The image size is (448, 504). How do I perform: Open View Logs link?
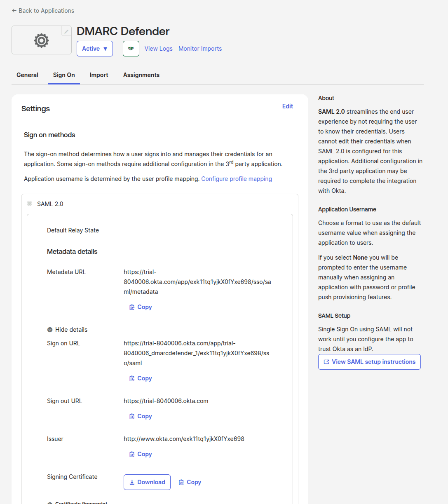click(159, 49)
